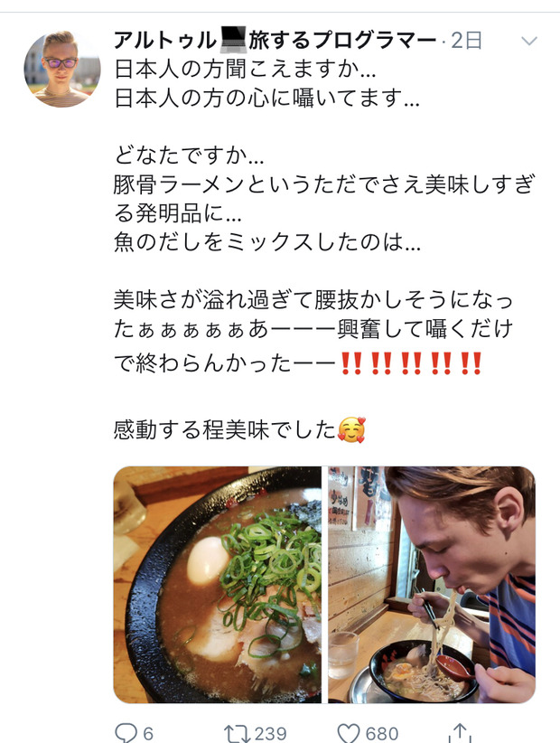The height and width of the screenshot is (743, 560).
Task: Click the red double exclamation emojis
Action: pos(411,363)
